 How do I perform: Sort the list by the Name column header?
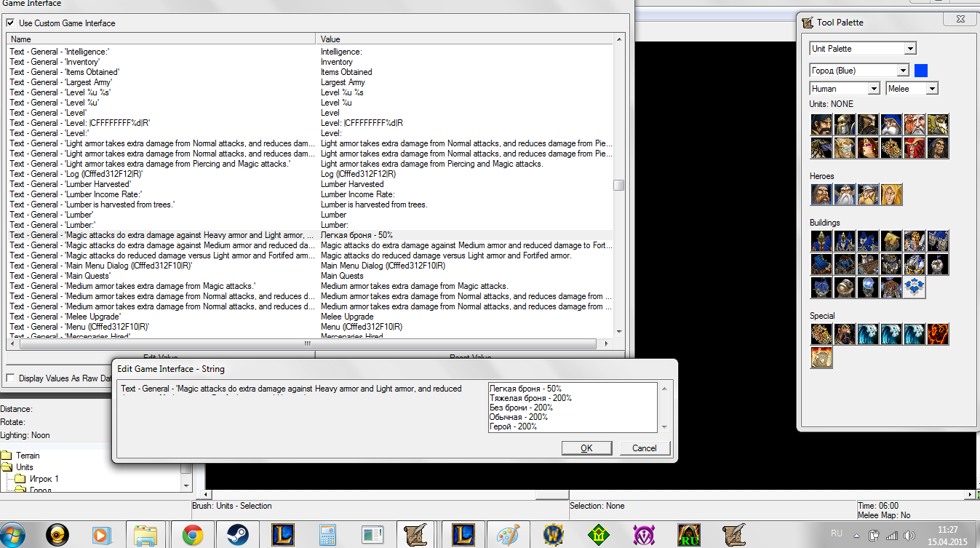[x=161, y=39]
